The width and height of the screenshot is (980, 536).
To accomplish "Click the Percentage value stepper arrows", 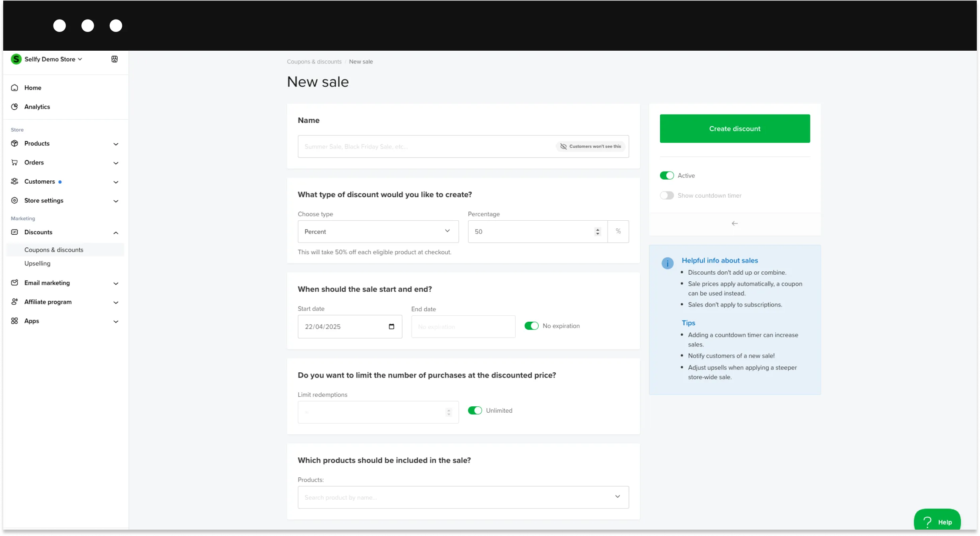I will pyautogui.click(x=597, y=231).
